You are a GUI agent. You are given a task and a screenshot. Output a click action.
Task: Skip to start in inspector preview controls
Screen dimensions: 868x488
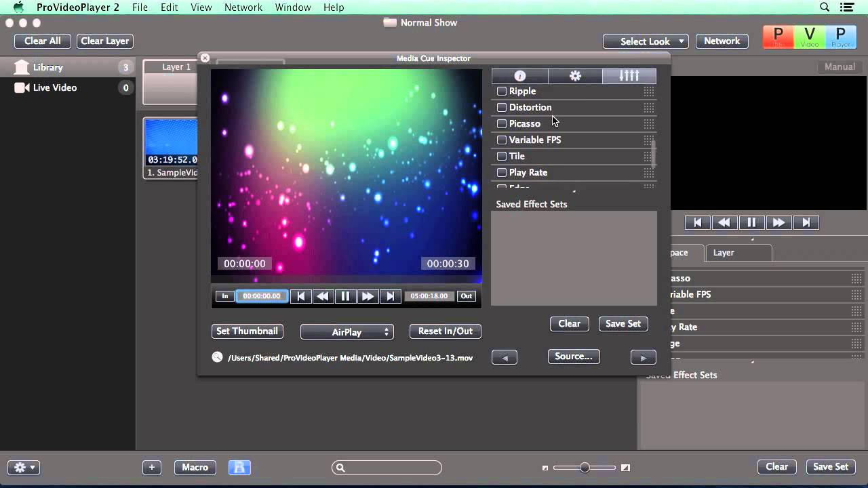click(300, 296)
